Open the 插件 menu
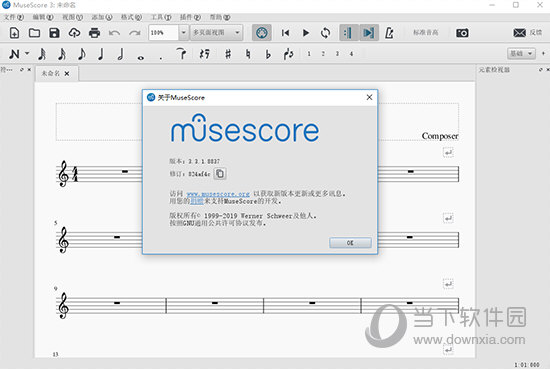This screenshot has width=550, height=369. (190, 17)
